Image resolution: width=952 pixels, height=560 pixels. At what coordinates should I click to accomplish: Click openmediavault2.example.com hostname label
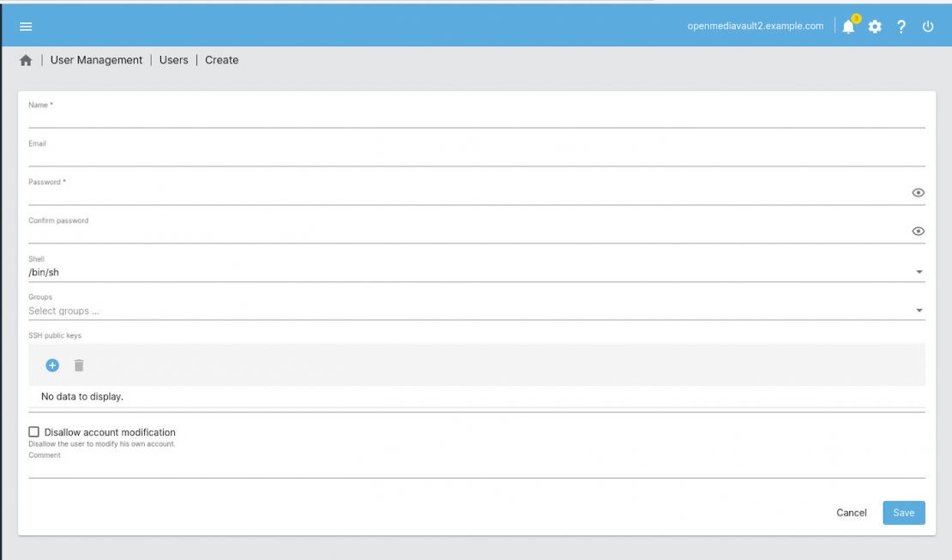(755, 26)
